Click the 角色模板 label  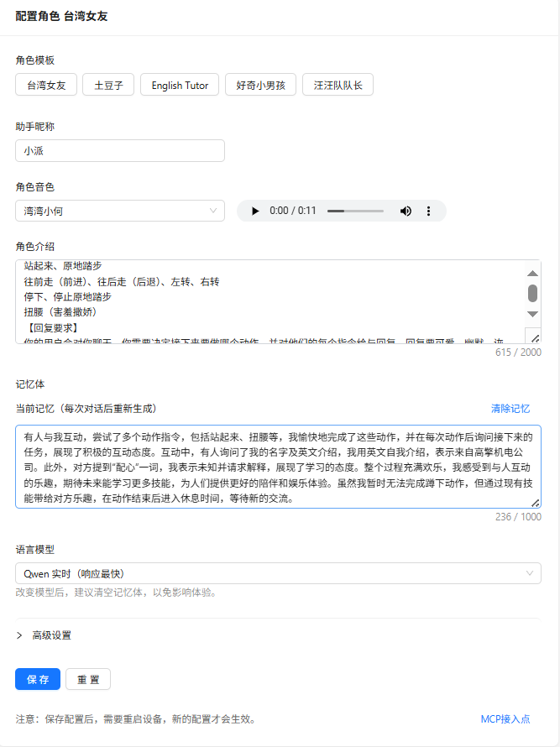34,60
